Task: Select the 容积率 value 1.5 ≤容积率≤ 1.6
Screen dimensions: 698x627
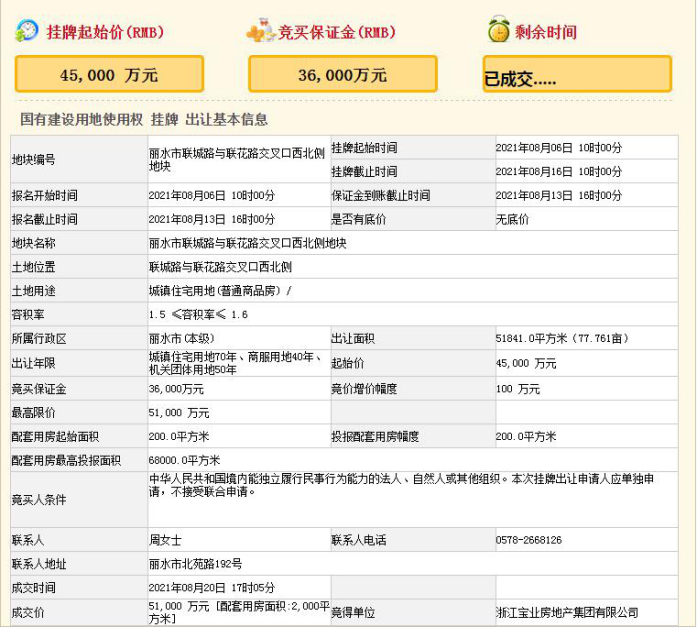Action: [x=198, y=315]
